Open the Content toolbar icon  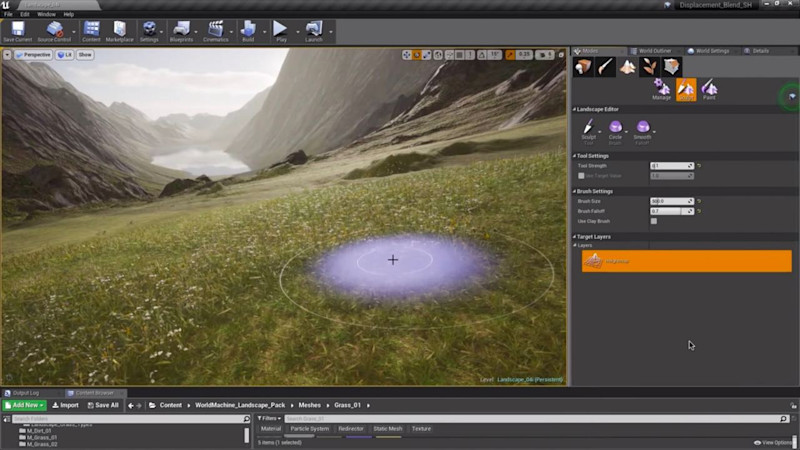(x=91, y=32)
